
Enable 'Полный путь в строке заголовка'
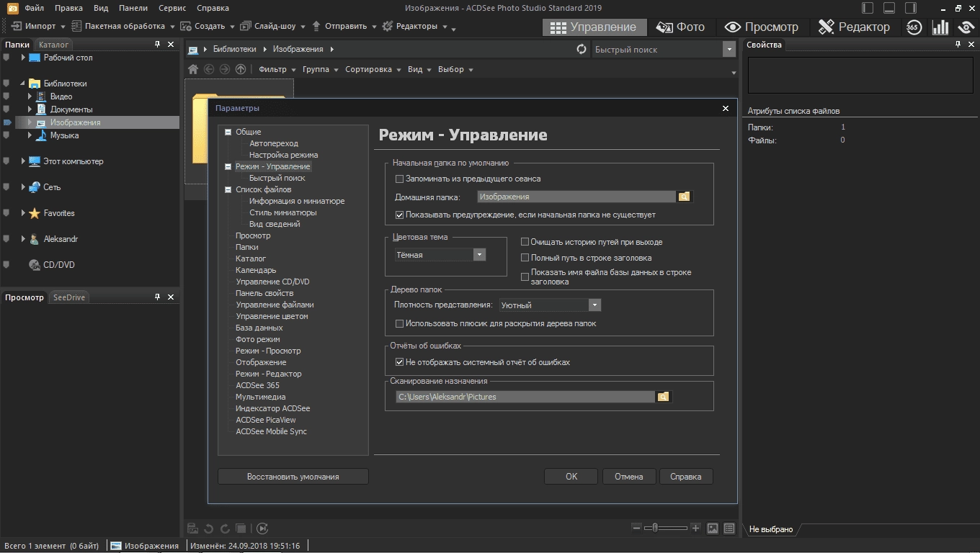[x=525, y=258]
